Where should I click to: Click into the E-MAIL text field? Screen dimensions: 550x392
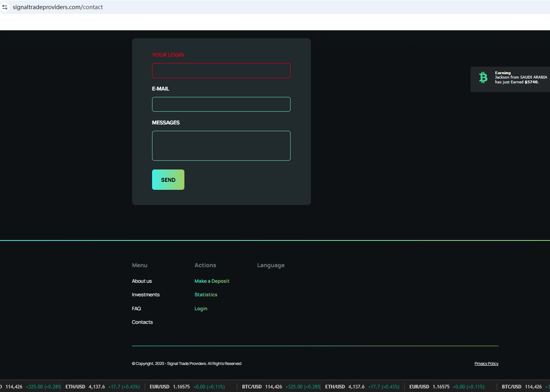click(221, 104)
